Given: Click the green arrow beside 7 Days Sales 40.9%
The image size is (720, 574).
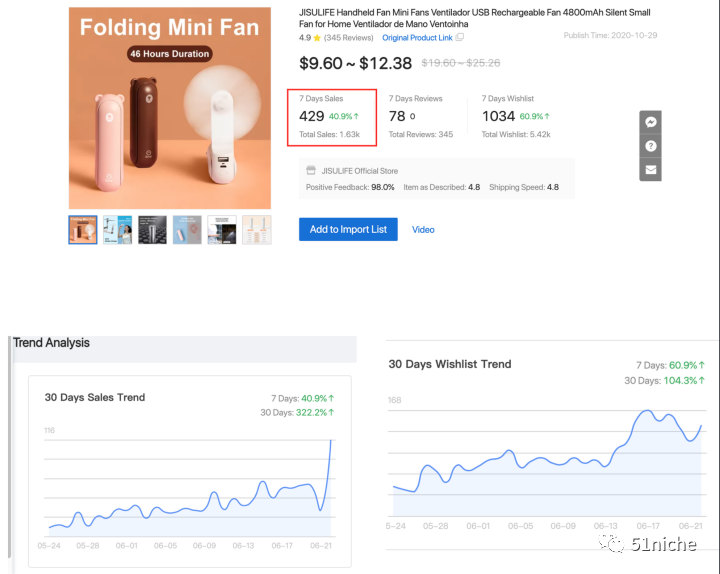Looking at the screenshot, I should (x=356, y=116).
